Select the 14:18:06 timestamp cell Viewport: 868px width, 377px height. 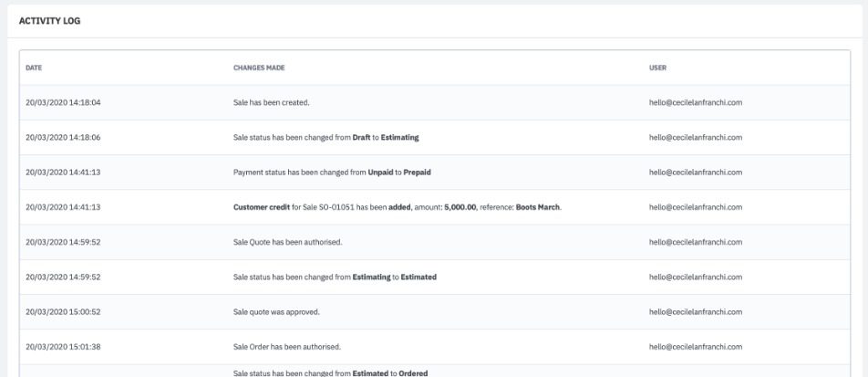pos(63,137)
